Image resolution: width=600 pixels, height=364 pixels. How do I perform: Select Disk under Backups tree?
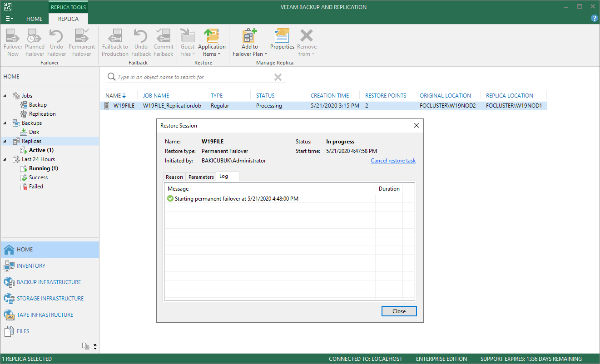[34, 132]
